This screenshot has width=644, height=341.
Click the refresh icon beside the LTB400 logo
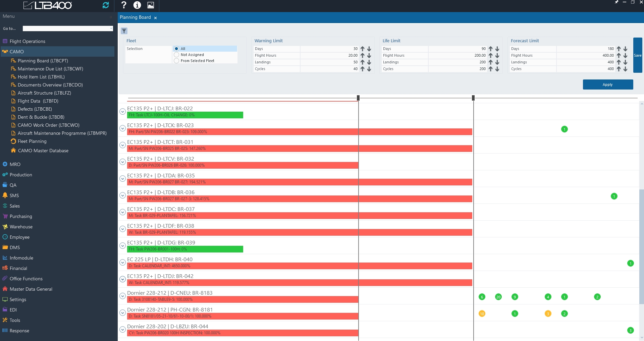point(106,5)
